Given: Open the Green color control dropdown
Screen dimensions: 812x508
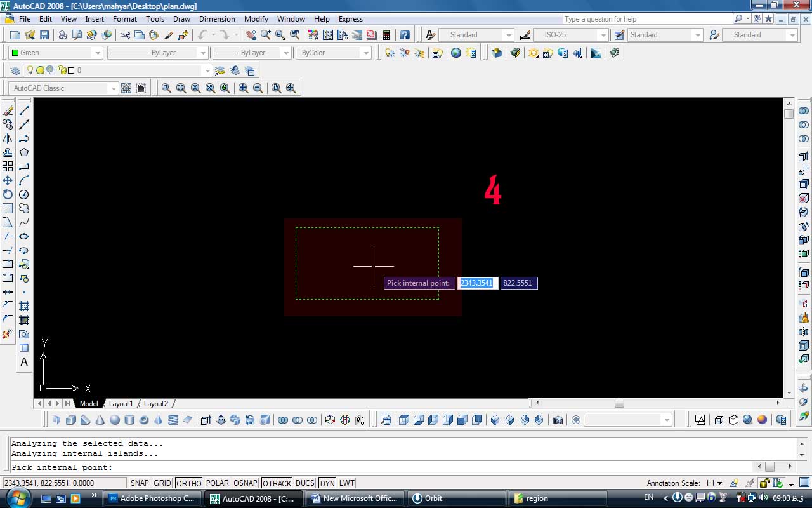Looking at the screenshot, I should pos(56,53).
